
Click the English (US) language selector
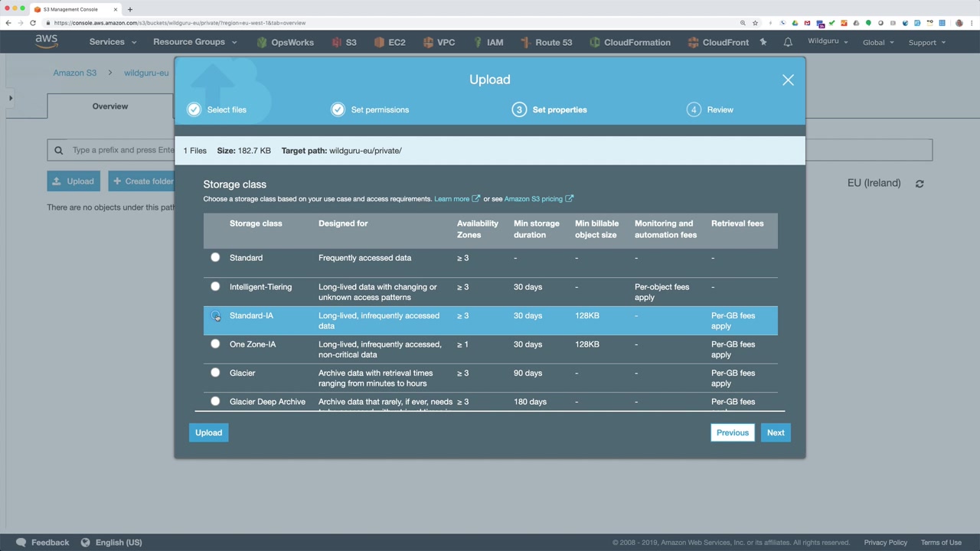pyautogui.click(x=119, y=543)
